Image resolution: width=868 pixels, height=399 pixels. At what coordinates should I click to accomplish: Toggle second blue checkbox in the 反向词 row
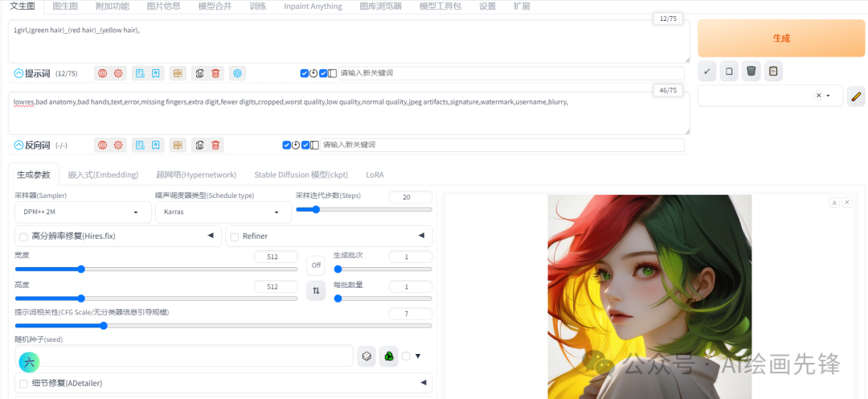[x=305, y=145]
